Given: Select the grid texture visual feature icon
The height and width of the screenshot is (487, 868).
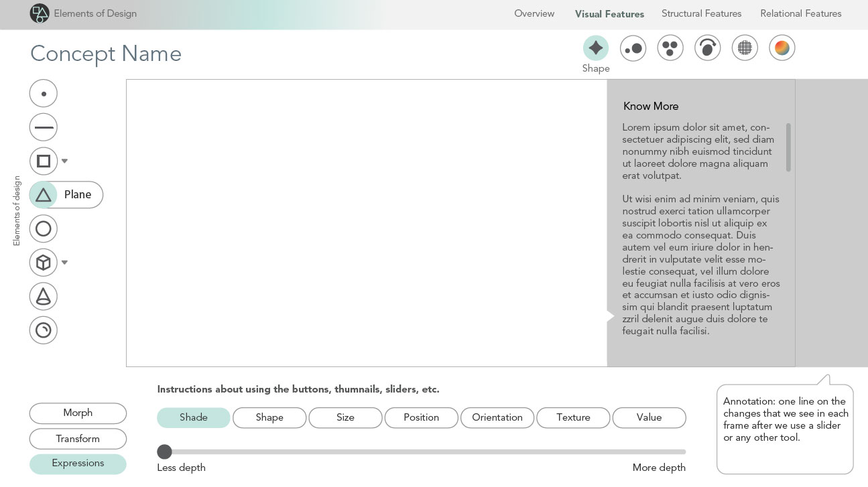Looking at the screenshot, I should pos(745,48).
